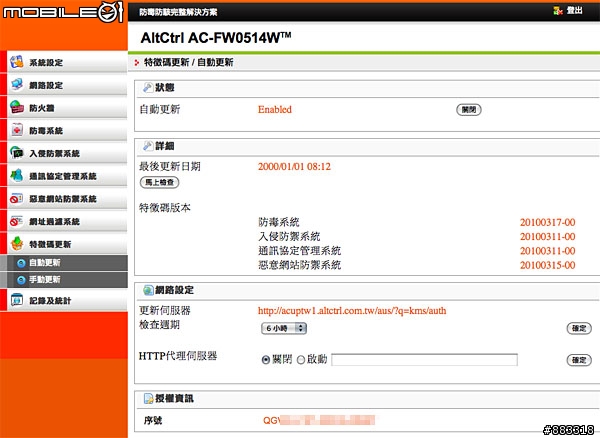Click the AltCtrl AC-FW0514W title
600x438 pixels.
tap(216, 38)
